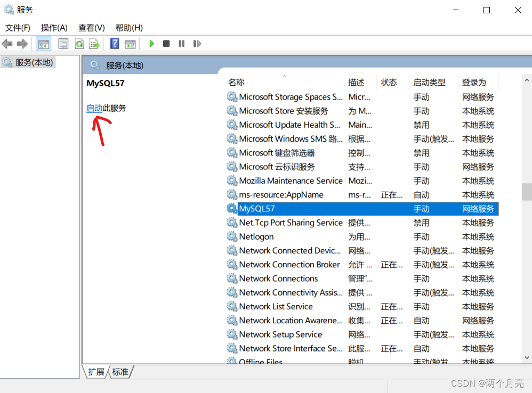Viewport: 532px width, 393px height.
Task: Click gear icon beside Microsoft Store 安装服务
Action: pos(232,111)
